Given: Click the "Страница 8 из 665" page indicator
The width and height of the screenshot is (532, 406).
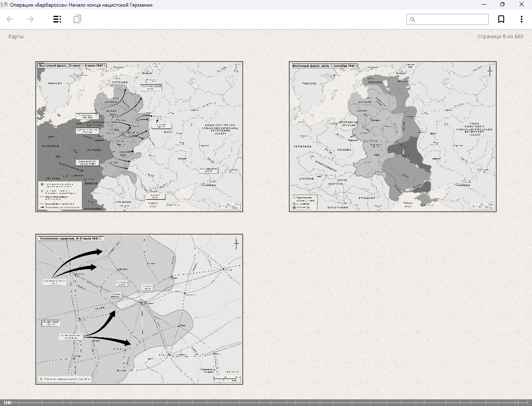Looking at the screenshot, I should coord(500,37).
